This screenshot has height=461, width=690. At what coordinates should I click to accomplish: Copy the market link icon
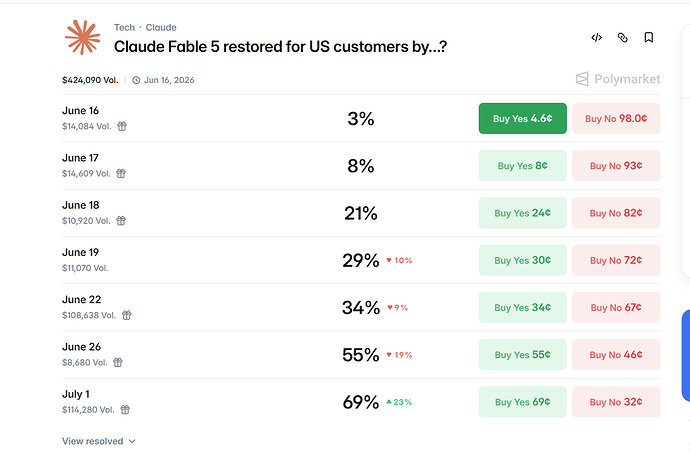[622, 37]
